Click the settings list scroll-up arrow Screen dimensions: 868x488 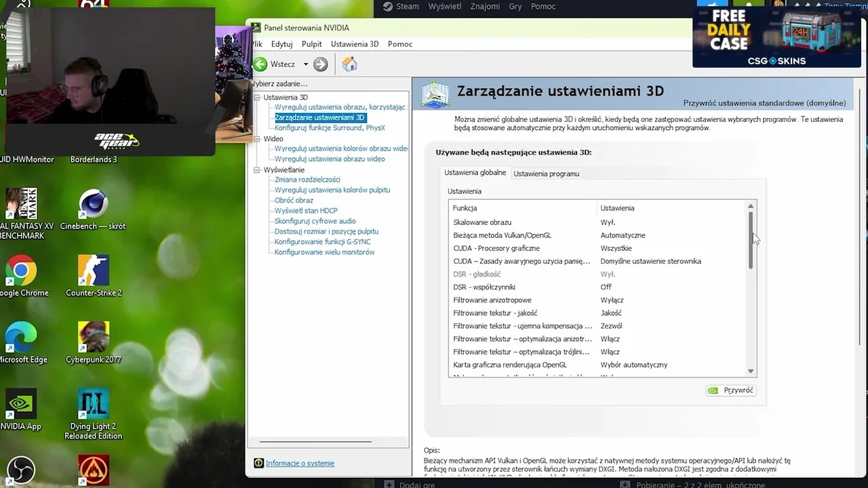(x=751, y=206)
